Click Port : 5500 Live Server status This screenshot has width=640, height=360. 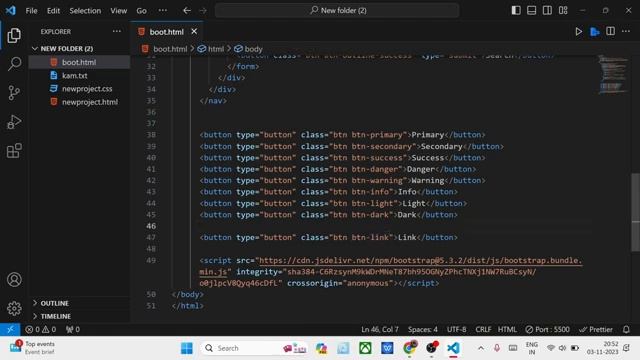547,329
